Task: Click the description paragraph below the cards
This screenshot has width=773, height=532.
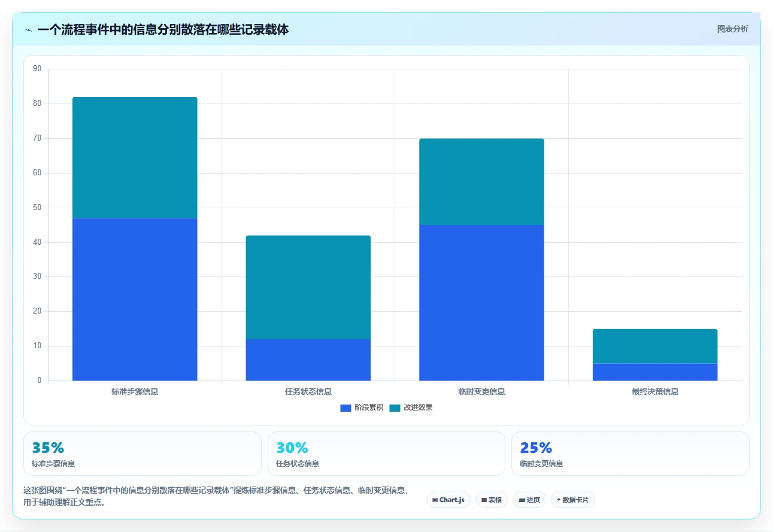Action: [x=216, y=497]
